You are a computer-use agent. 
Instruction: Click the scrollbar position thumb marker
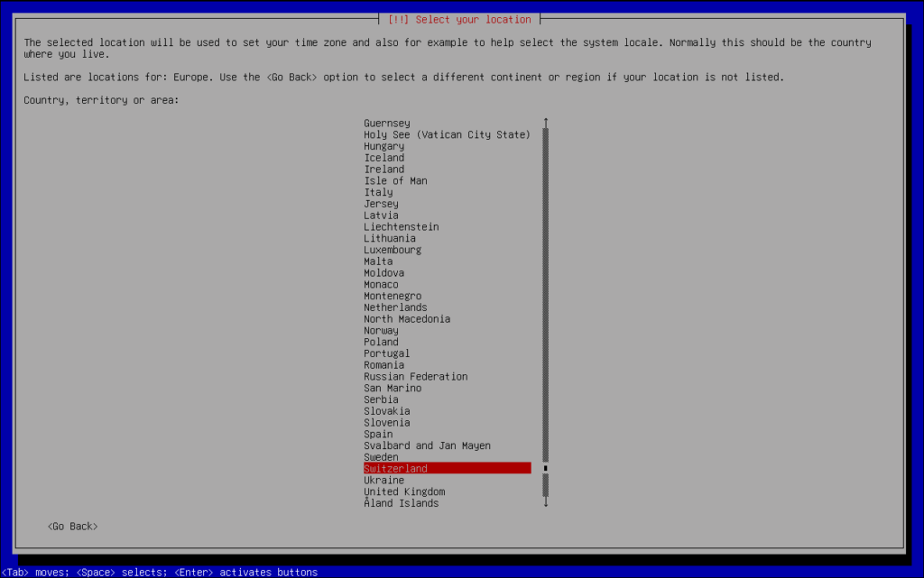(x=546, y=469)
